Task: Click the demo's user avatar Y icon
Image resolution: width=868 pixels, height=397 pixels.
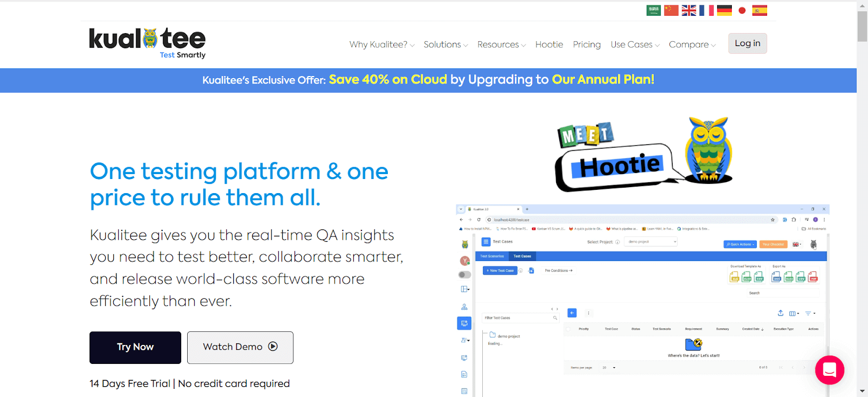Action: pos(465,261)
